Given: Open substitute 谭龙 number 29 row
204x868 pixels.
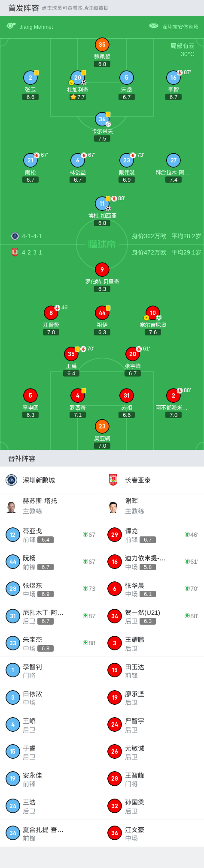Looking at the screenshot, I should (153, 535).
